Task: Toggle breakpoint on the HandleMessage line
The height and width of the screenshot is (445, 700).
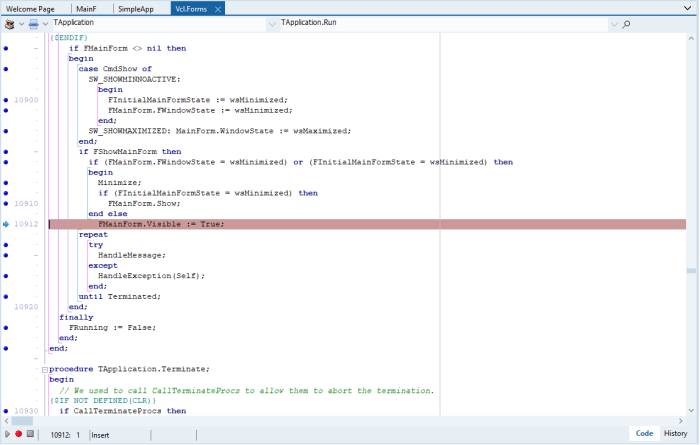Action: click(x=6, y=255)
